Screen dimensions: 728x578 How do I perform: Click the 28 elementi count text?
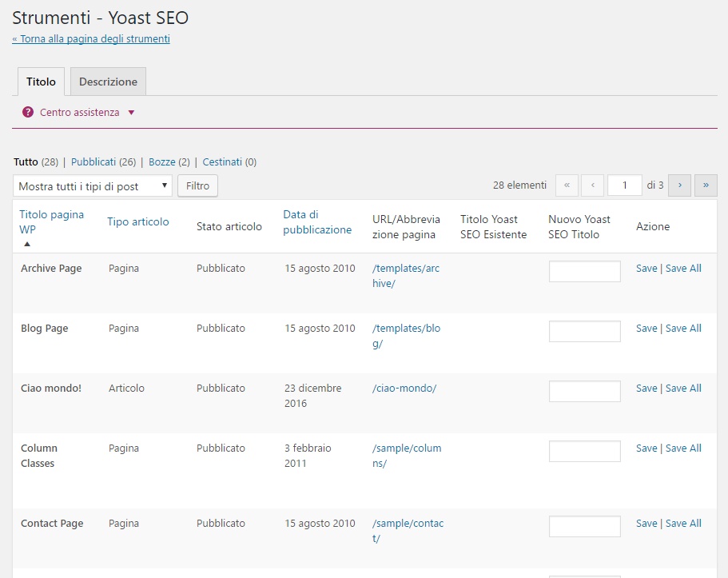519,185
